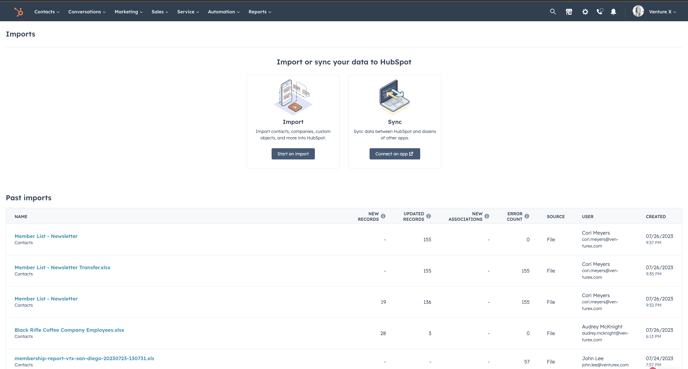The width and height of the screenshot is (688, 369).
Task: Expand the Marketing menu
Action: pos(129,12)
